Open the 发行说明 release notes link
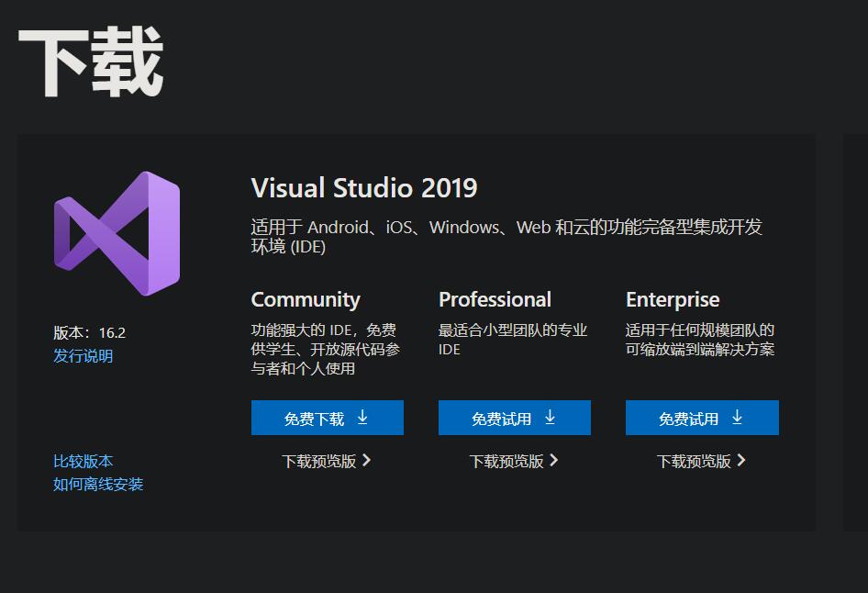 [83, 355]
